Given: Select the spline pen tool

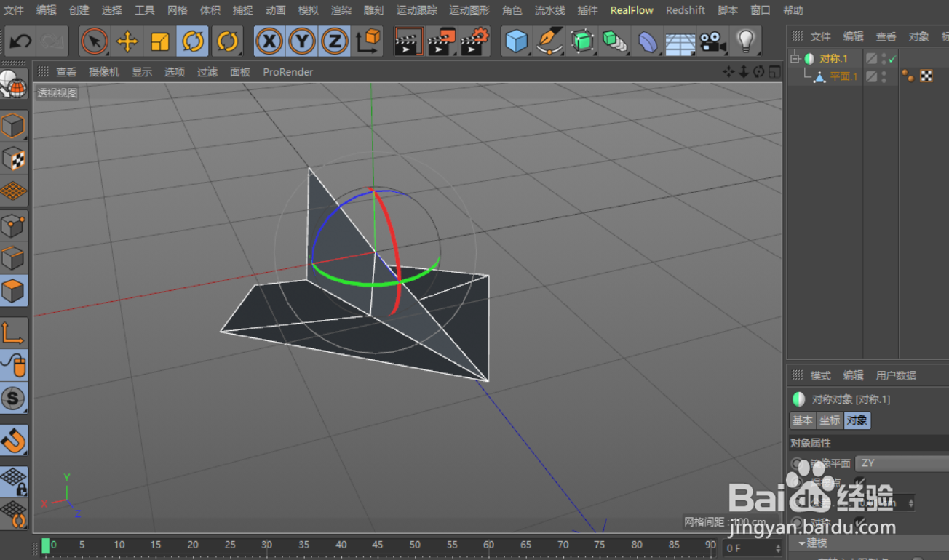Looking at the screenshot, I should (x=549, y=41).
